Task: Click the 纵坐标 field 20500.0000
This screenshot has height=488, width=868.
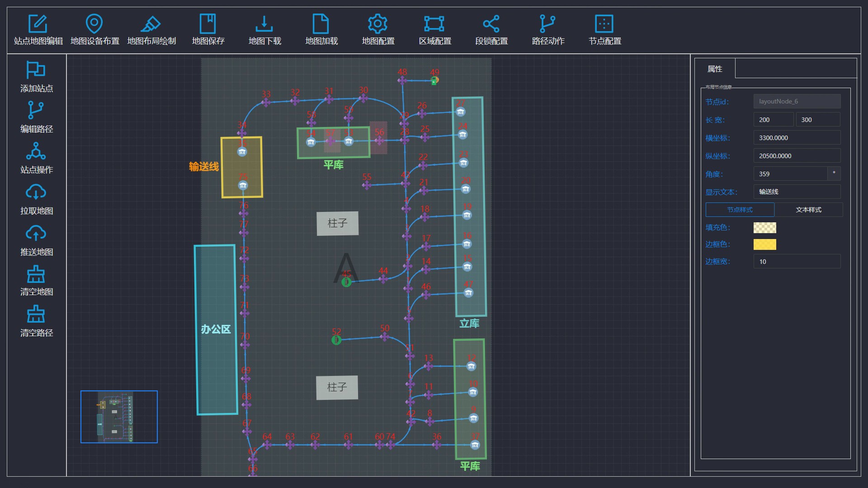Action: click(797, 156)
